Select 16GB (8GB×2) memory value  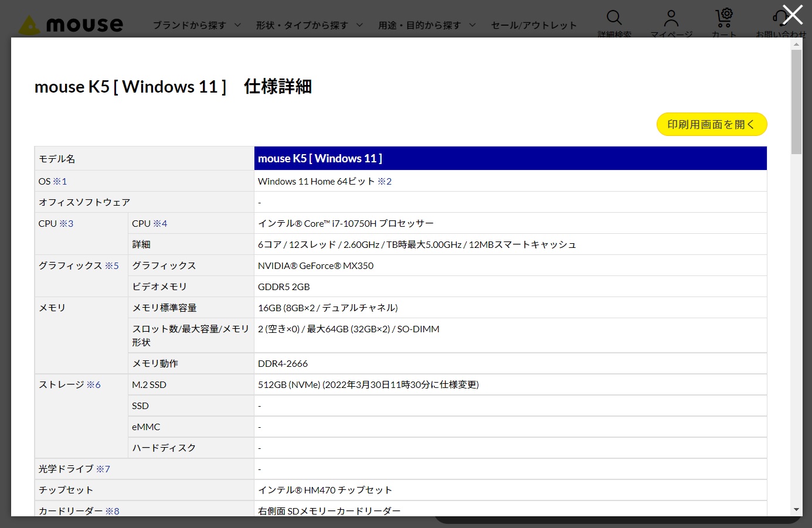click(328, 308)
